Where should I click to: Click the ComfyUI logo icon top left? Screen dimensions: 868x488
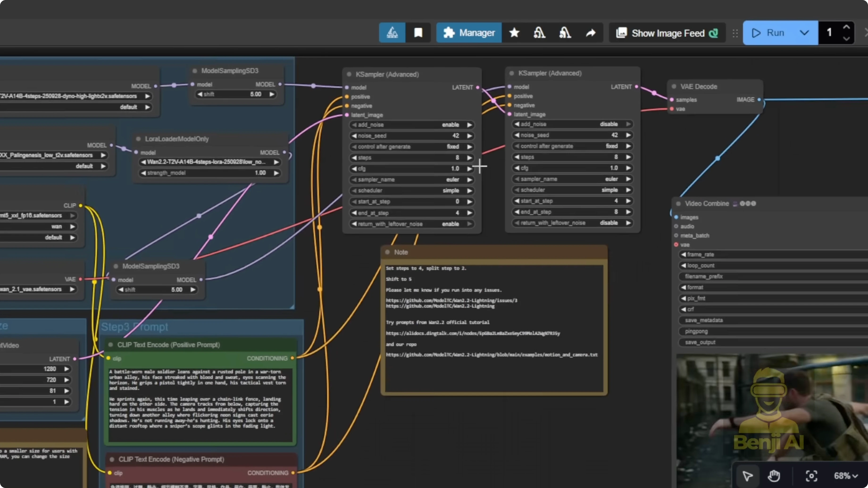(x=392, y=32)
